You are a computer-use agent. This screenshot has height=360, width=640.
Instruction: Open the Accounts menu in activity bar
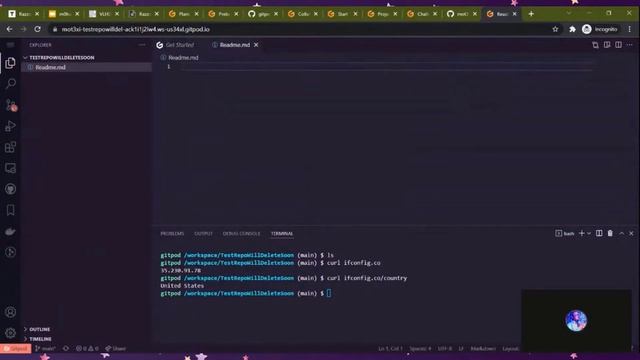(x=11, y=312)
